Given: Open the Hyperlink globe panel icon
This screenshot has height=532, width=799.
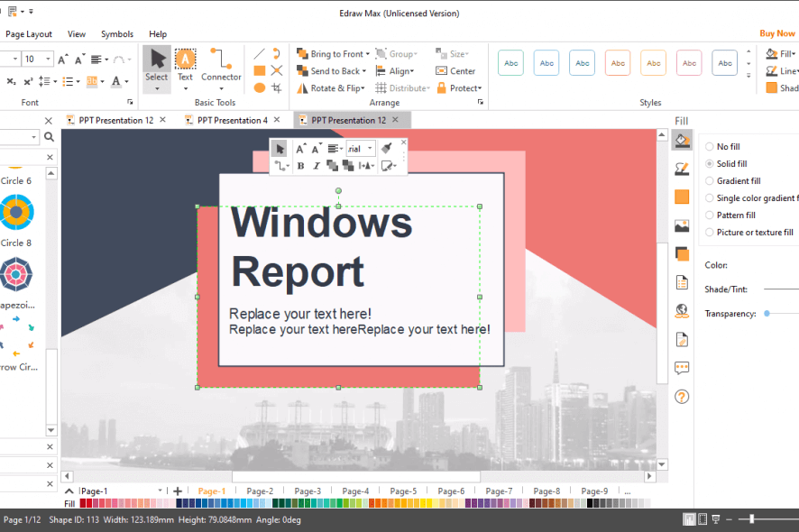Looking at the screenshot, I should click(682, 311).
